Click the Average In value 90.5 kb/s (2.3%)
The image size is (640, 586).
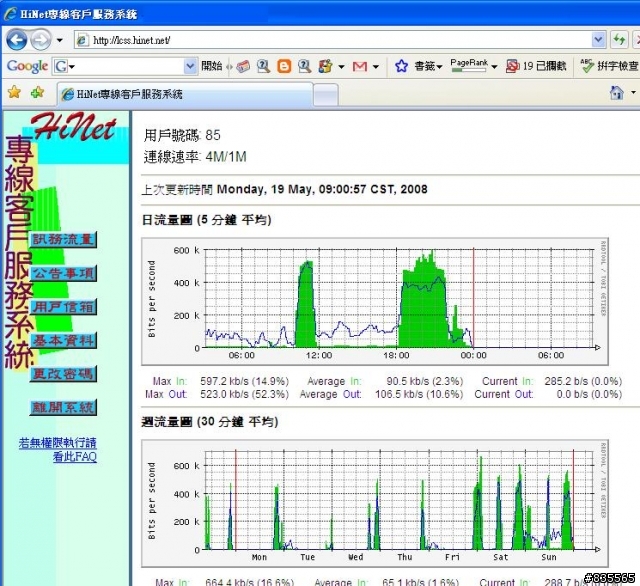pyautogui.click(x=425, y=381)
